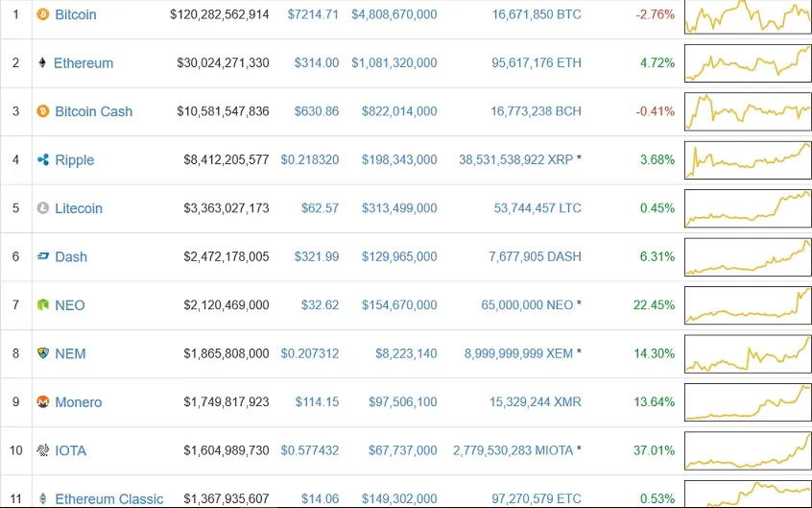Click Ethereum supply 95,617,176 ETH
The image size is (812, 508).
click(537, 62)
